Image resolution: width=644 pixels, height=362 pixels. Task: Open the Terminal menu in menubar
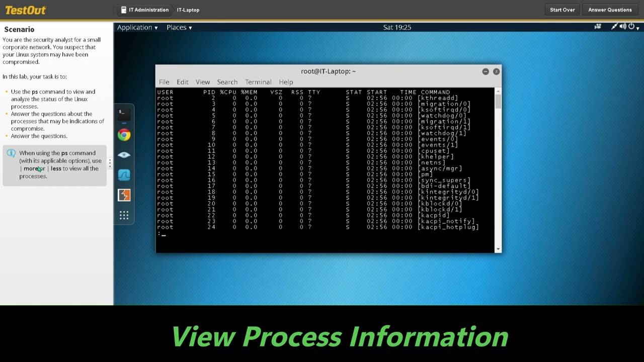pos(258,82)
